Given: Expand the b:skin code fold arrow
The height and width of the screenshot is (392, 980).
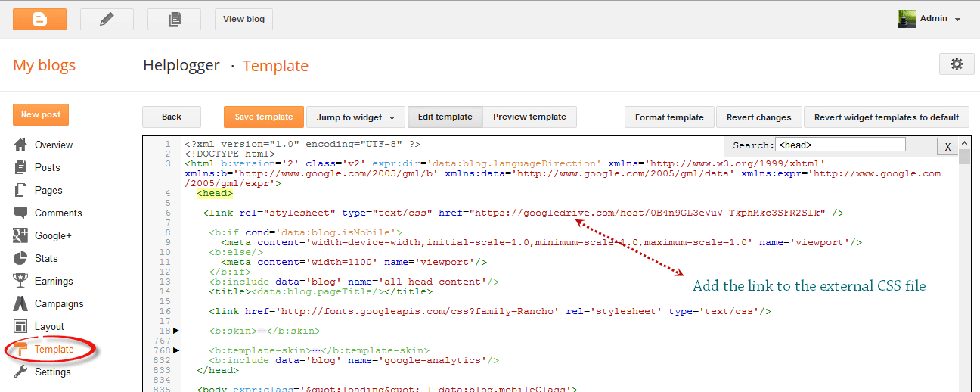Looking at the screenshot, I should point(176,331).
